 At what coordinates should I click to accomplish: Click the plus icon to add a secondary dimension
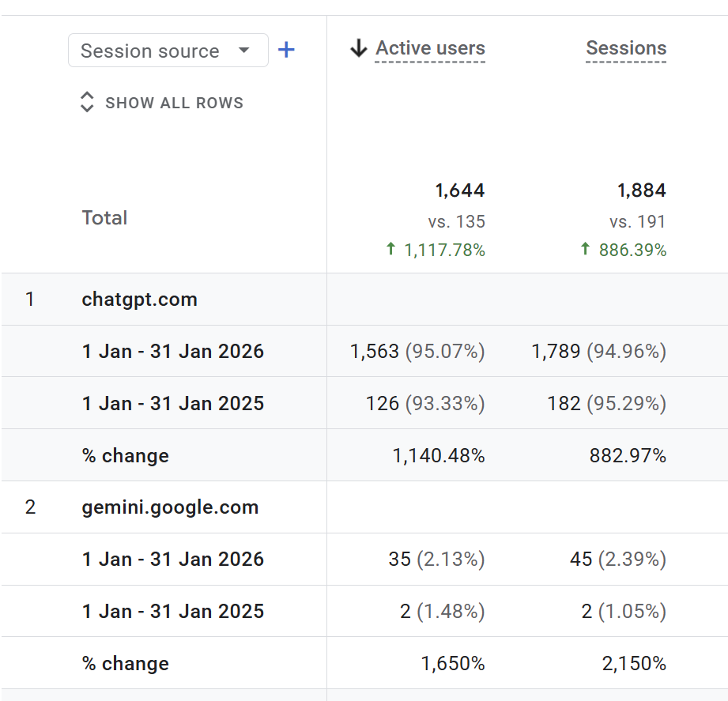pyautogui.click(x=286, y=50)
